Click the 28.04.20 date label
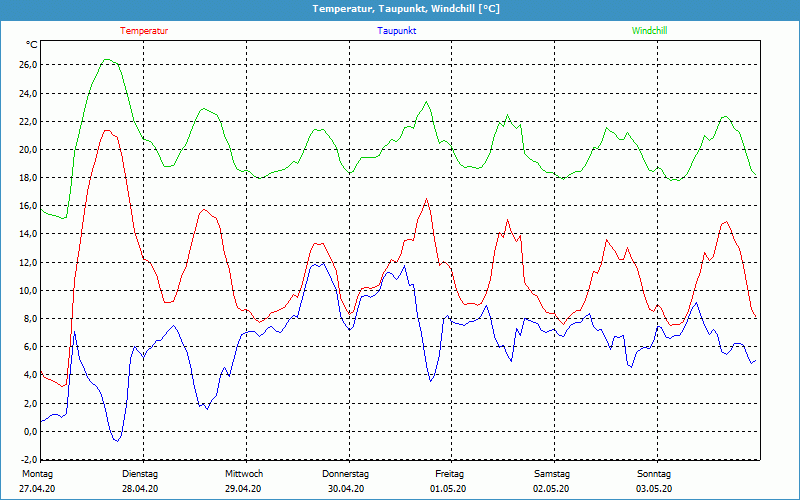 140,489
